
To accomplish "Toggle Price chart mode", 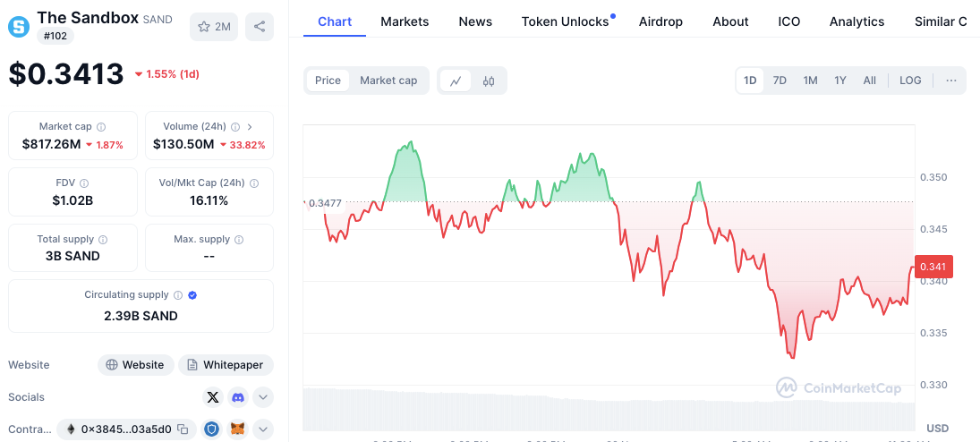I will coord(328,80).
